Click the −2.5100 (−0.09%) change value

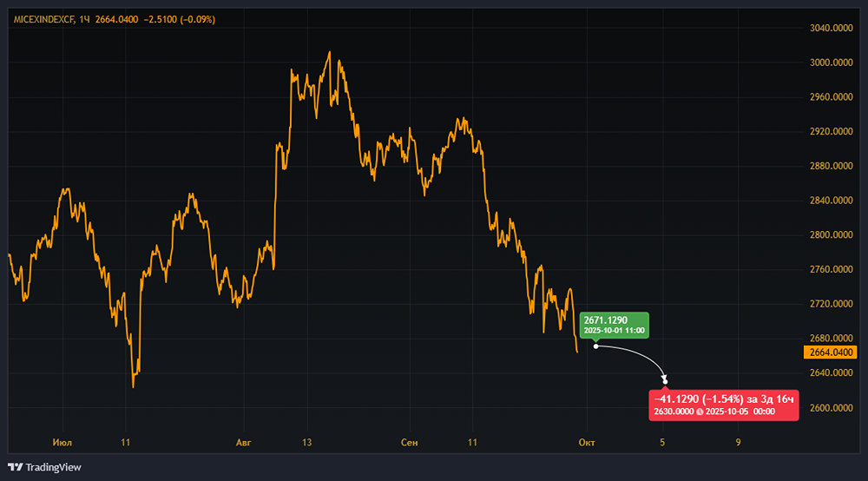pyautogui.click(x=179, y=19)
